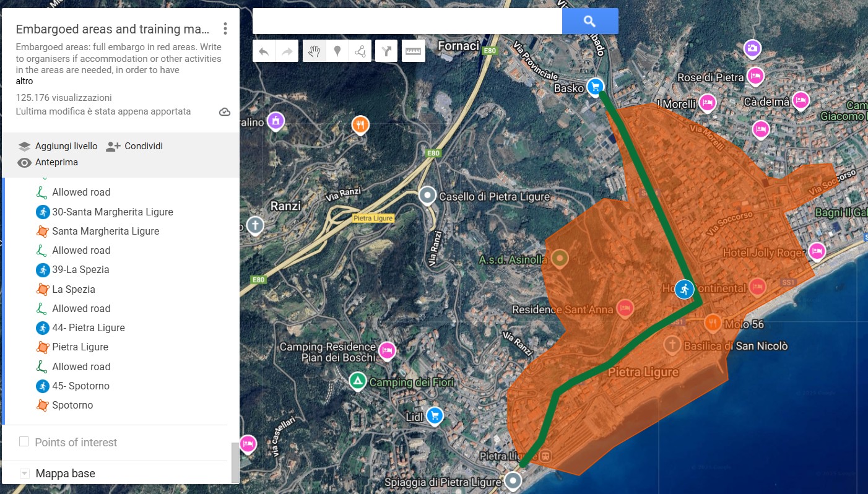Expand description by clicking altro
This screenshot has height=494, width=868.
24,81
